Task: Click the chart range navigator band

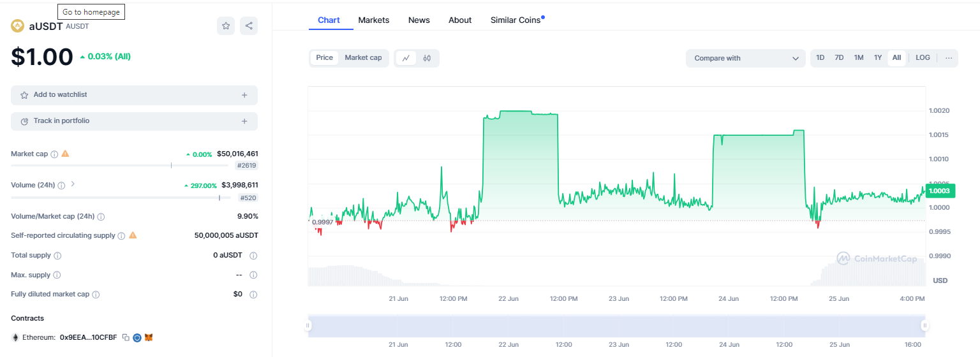Action: tap(616, 326)
